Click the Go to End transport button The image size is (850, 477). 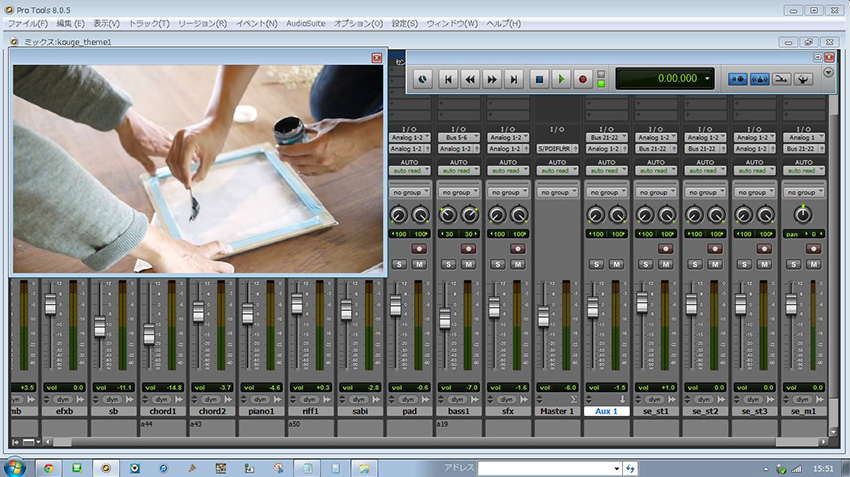(x=514, y=78)
